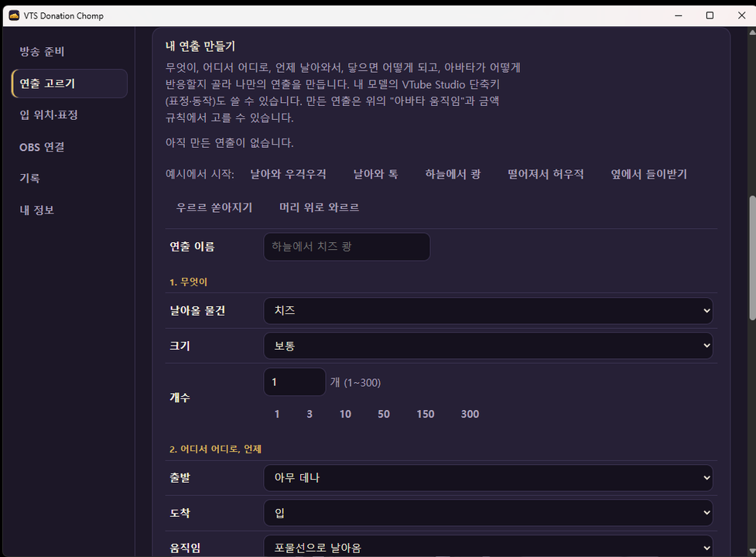
Task: Click the 1. 무엇이 section heading
Action: coord(188,282)
